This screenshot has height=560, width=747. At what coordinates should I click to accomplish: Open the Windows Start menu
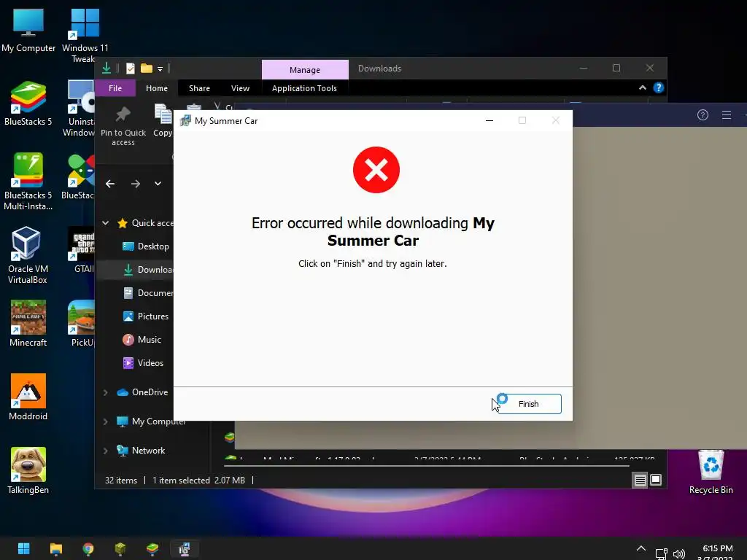24,548
